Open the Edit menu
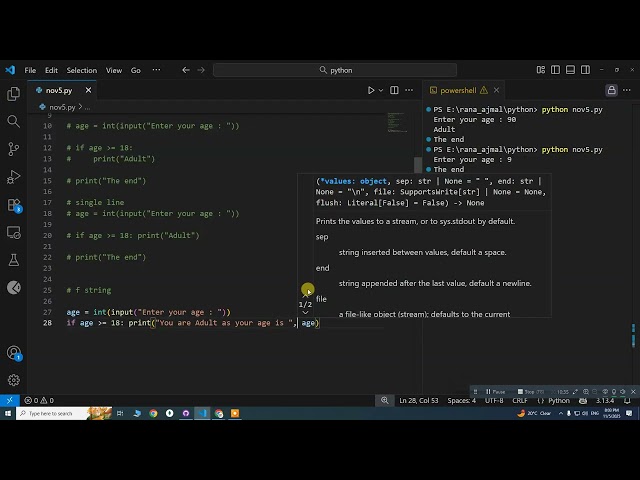The image size is (640, 480). click(51, 70)
